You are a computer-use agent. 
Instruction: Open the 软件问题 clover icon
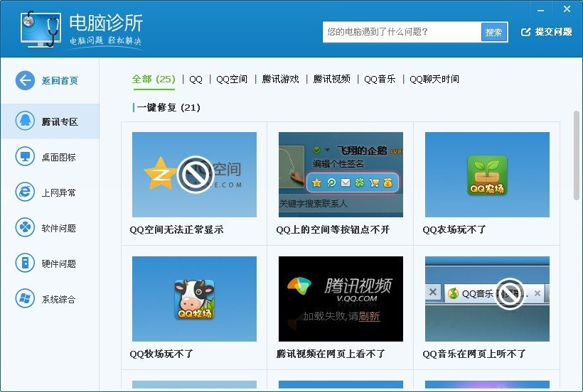(25, 227)
